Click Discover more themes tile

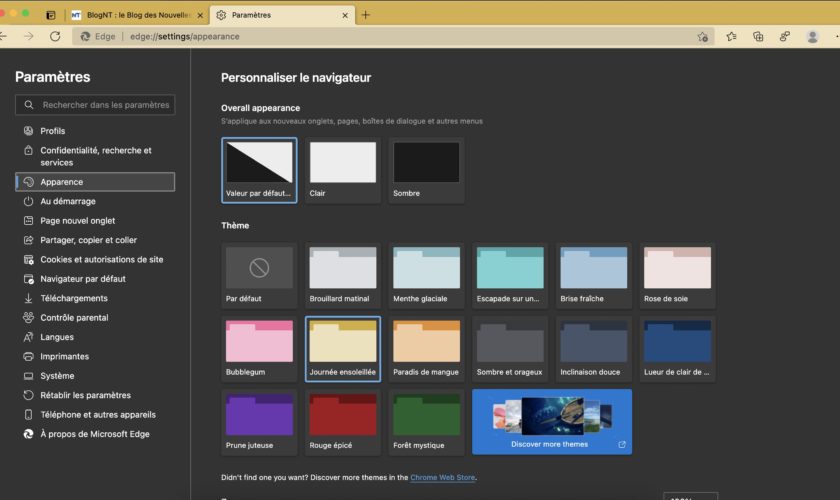pyautogui.click(x=551, y=422)
